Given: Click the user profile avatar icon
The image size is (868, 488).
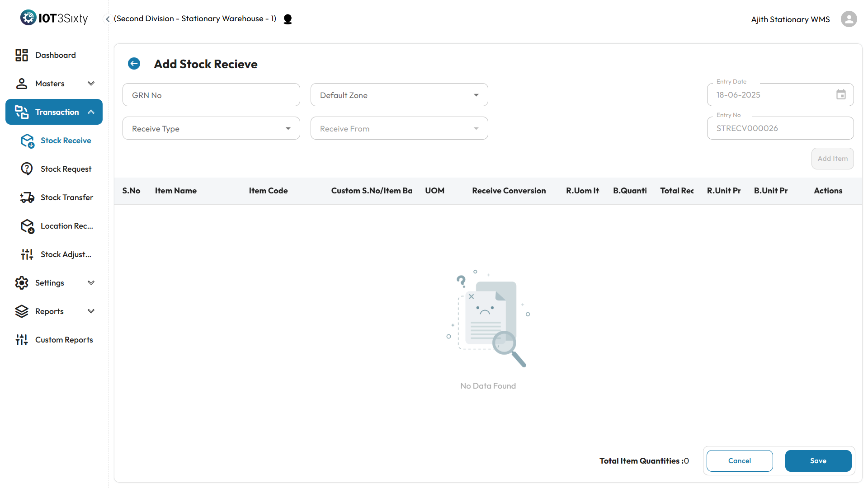Looking at the screenshot, I should click(x=849, y=19).
